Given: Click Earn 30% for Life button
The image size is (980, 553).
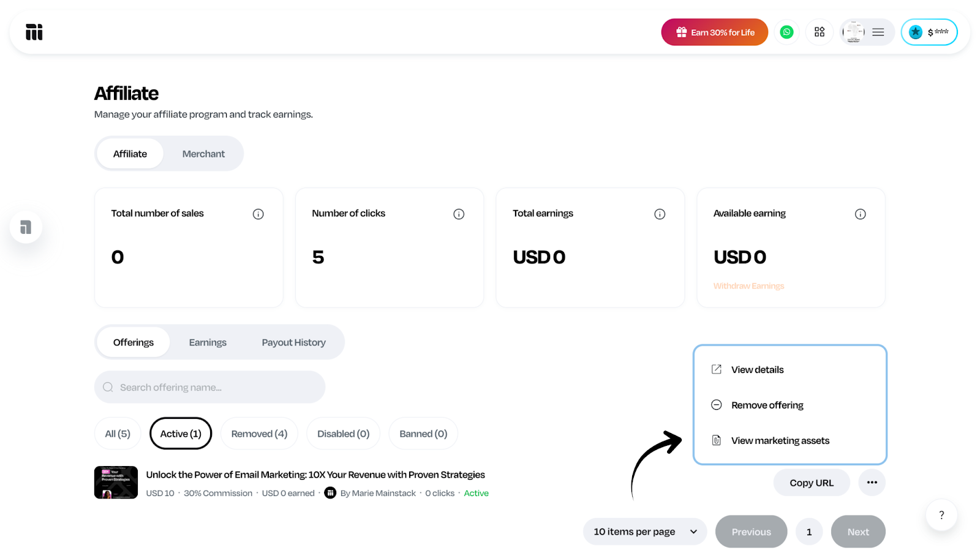Looking at the screenshot, I should pyautogui.click(x=714, y=32).
